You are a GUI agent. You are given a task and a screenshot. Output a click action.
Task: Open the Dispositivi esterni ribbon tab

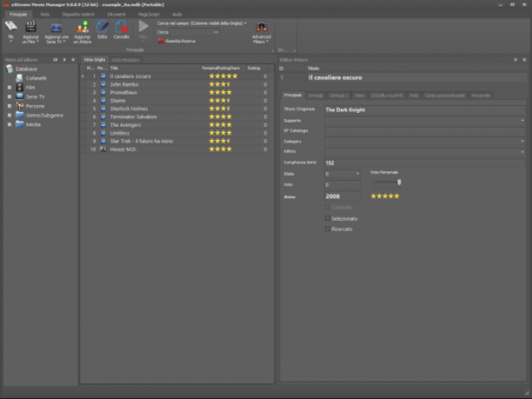(78, 14)
